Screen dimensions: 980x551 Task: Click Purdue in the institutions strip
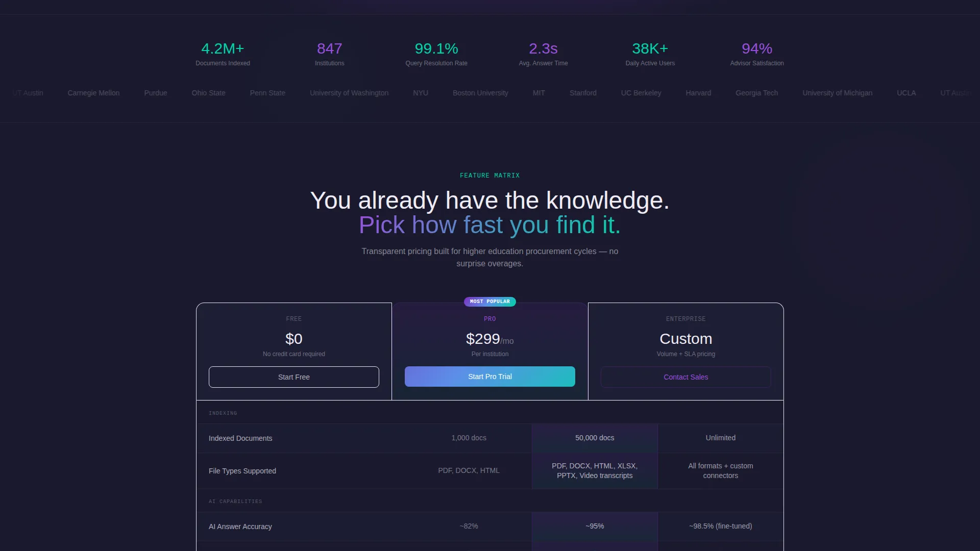coord(156,93)
